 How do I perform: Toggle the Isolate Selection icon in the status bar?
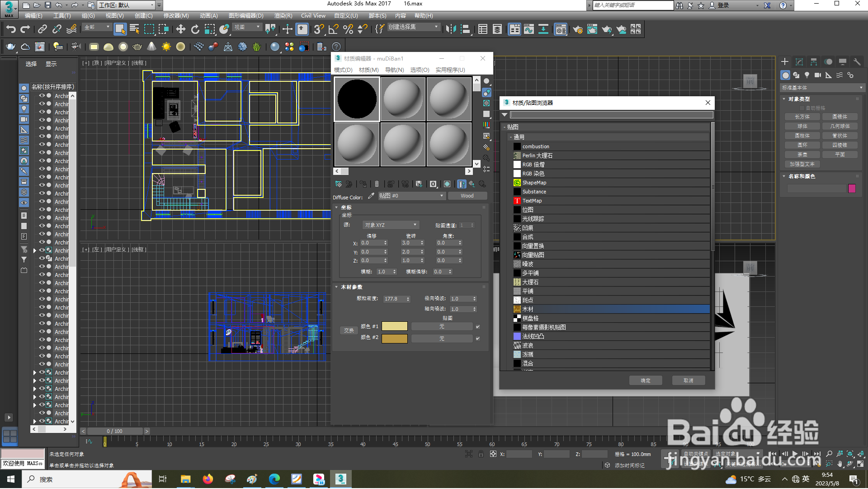click(469, 454)
